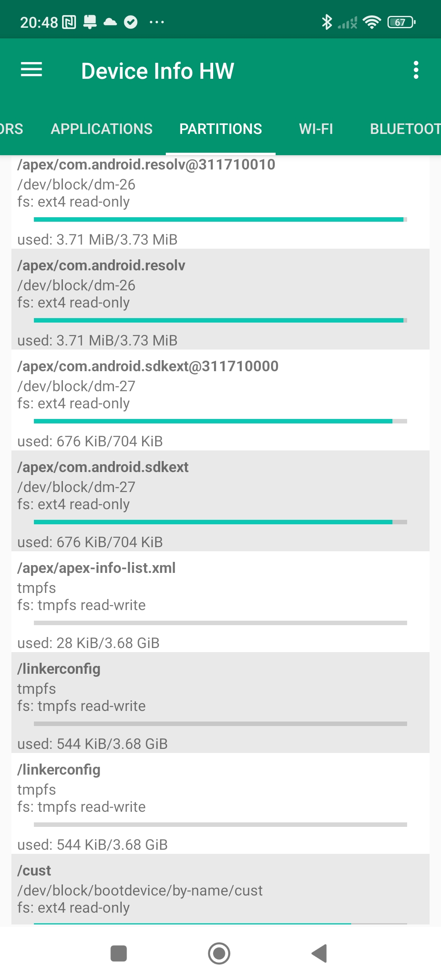441x980 pixels.
Task: Switch to the APPLICATIONS tab
Action: [102, 129]
